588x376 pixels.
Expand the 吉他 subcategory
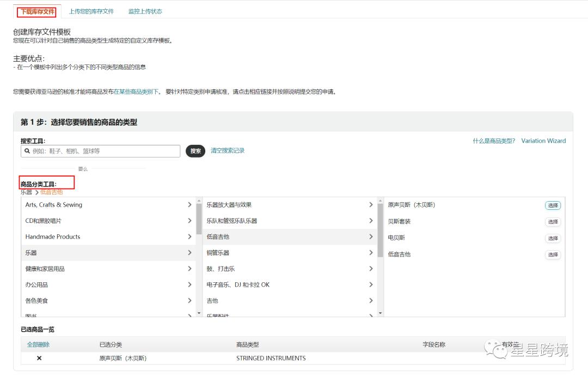coord(289,300)
